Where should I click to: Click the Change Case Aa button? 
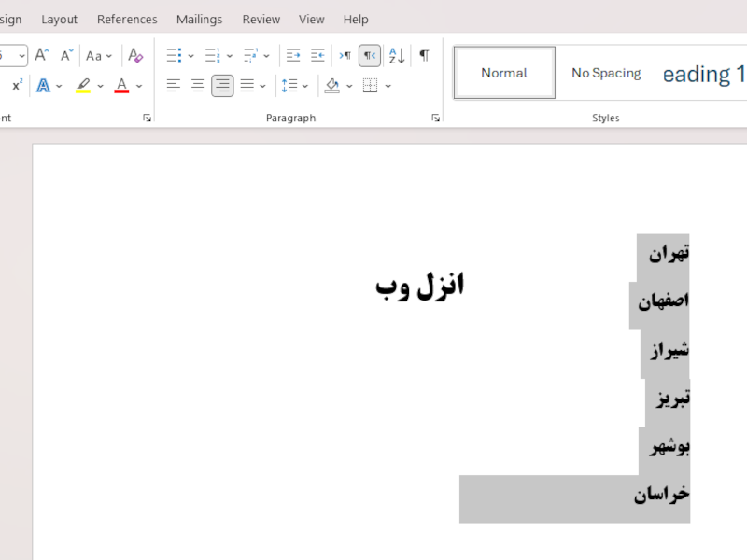click(x=93, y=56)
